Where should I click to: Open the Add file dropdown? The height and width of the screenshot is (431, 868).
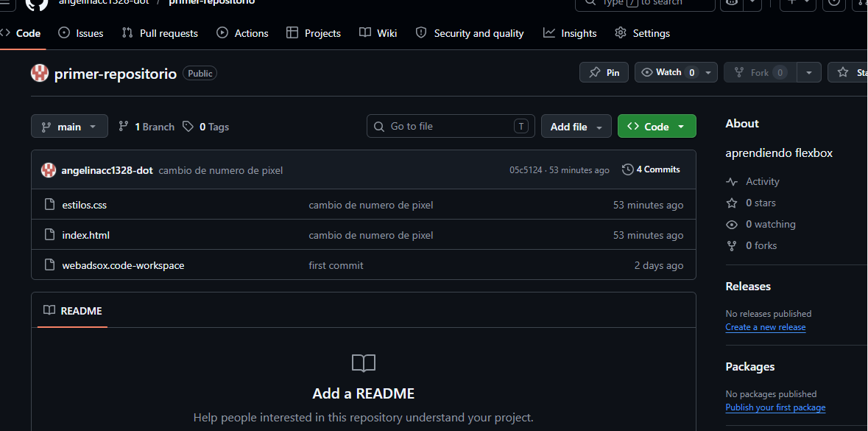[576, 127]
